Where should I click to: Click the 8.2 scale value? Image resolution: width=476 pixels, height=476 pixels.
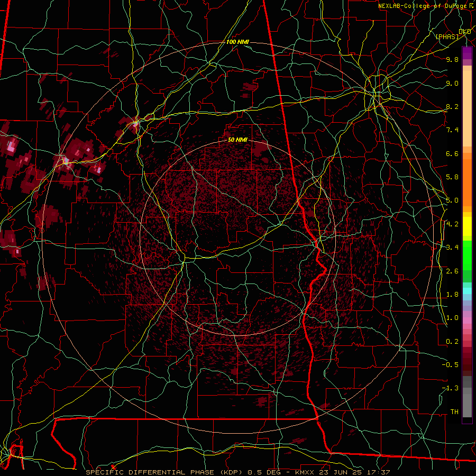452,106
